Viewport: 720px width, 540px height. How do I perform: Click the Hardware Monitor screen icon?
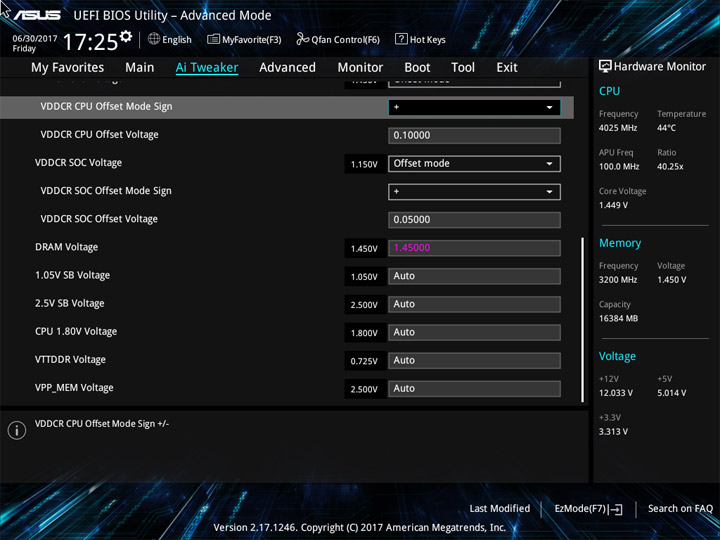coord(605,67)
